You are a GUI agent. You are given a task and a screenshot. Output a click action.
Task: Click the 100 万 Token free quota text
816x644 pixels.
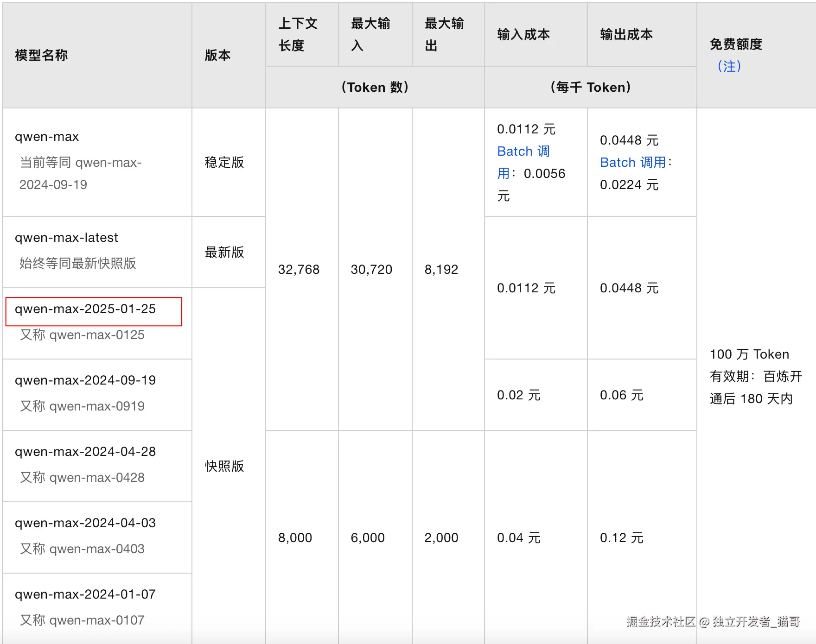click(749, 354)
